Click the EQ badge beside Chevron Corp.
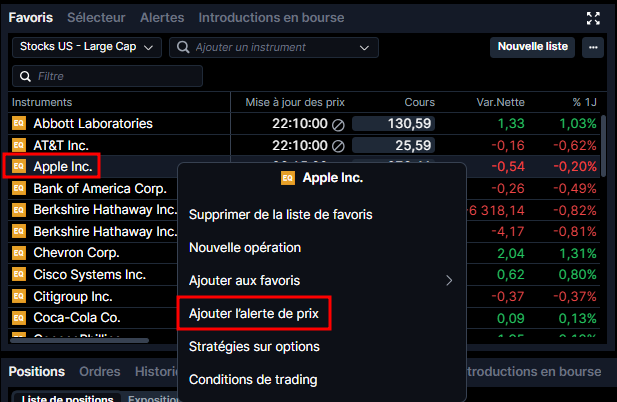The image size is (617, 402). click(18, 253)
